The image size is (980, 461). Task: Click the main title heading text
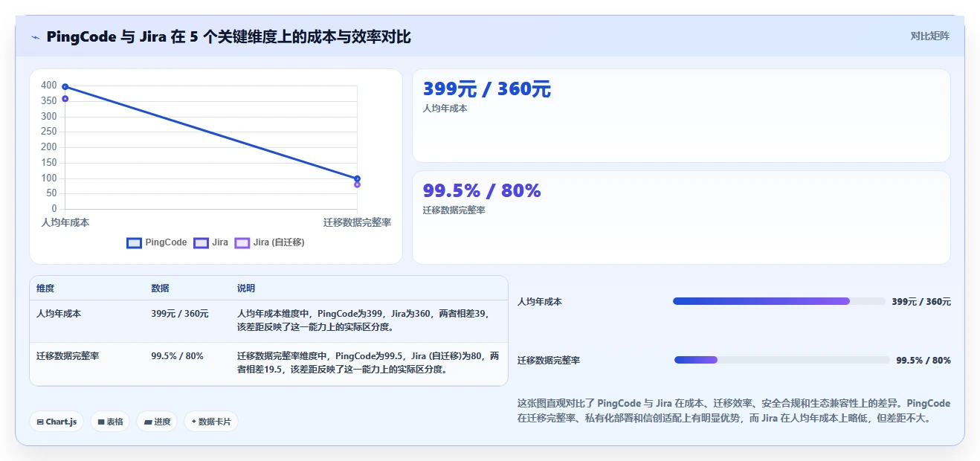(x=228, y=37)
